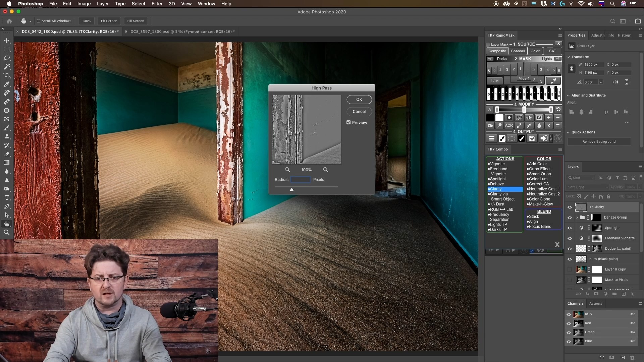Click the TK7 white color swatch
The height and width of the screenshot is (362, 644).
coord(499,118)
